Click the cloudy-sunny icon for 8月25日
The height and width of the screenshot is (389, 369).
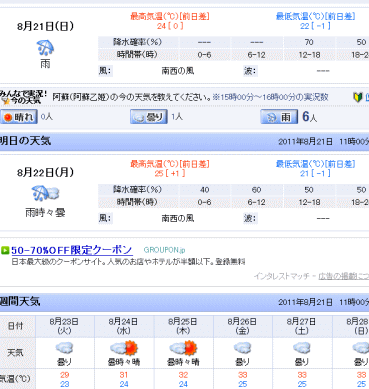point(183,348)
